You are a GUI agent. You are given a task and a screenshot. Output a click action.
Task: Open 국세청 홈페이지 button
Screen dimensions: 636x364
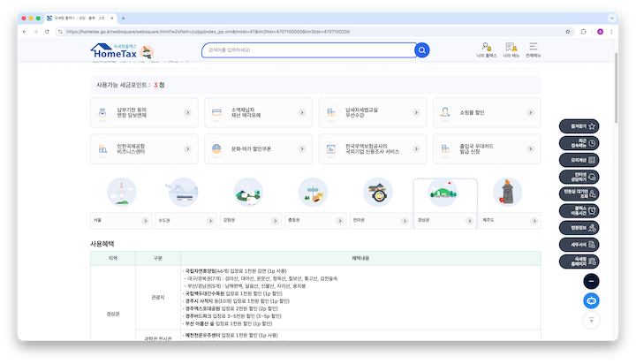(579, 262)
